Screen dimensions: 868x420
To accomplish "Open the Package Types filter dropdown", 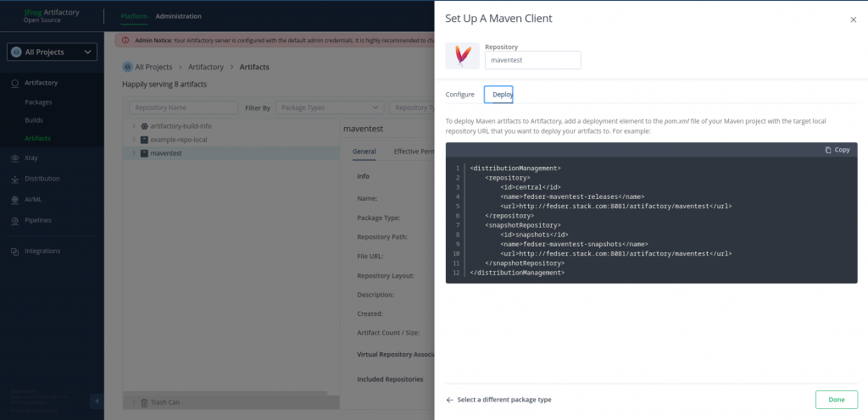I will tap(329, 108).
